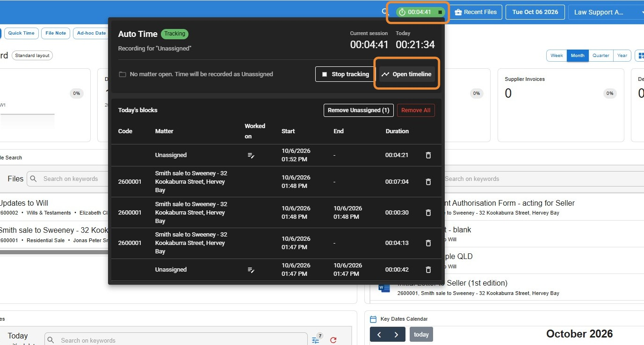Switch to the Year view
This screenshot has height=345, width=644.
tap(622, 56)
